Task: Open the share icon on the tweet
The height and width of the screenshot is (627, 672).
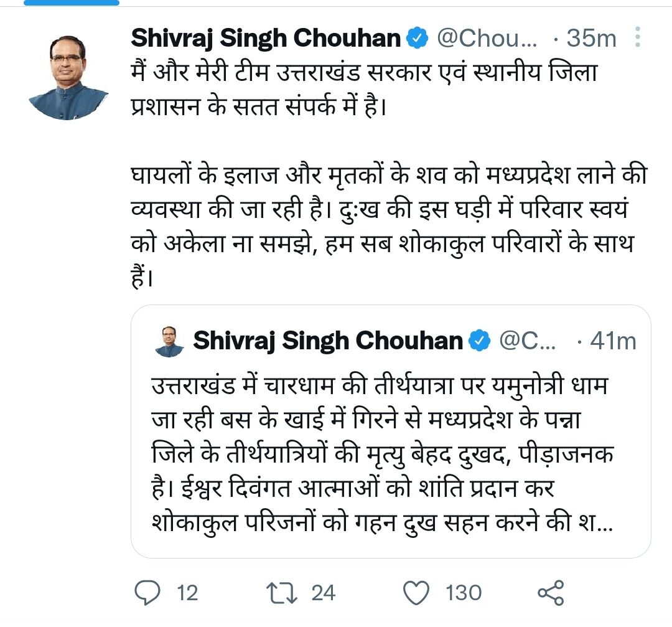Action: (x=551, y=592)
